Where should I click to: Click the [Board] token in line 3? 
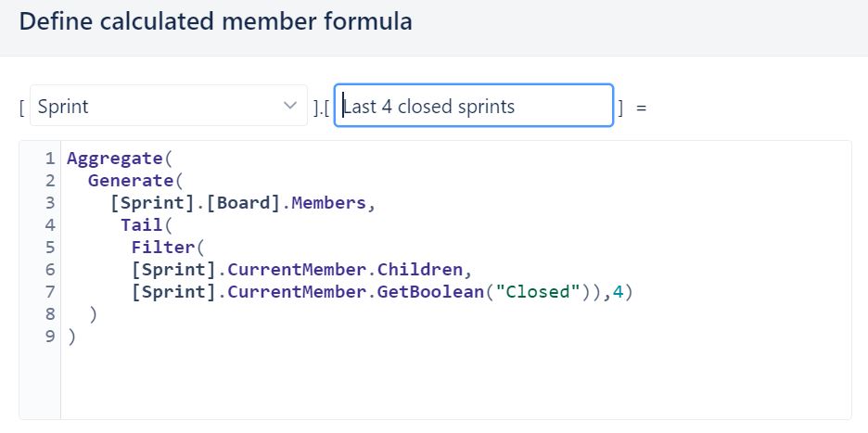tap(244, 203)
